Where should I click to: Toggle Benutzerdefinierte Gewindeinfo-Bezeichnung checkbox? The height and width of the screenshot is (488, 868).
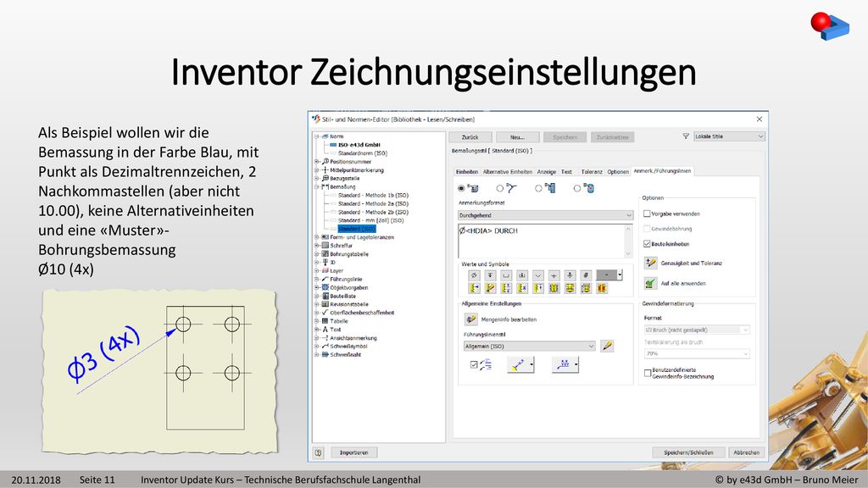(x=648, y=373)
